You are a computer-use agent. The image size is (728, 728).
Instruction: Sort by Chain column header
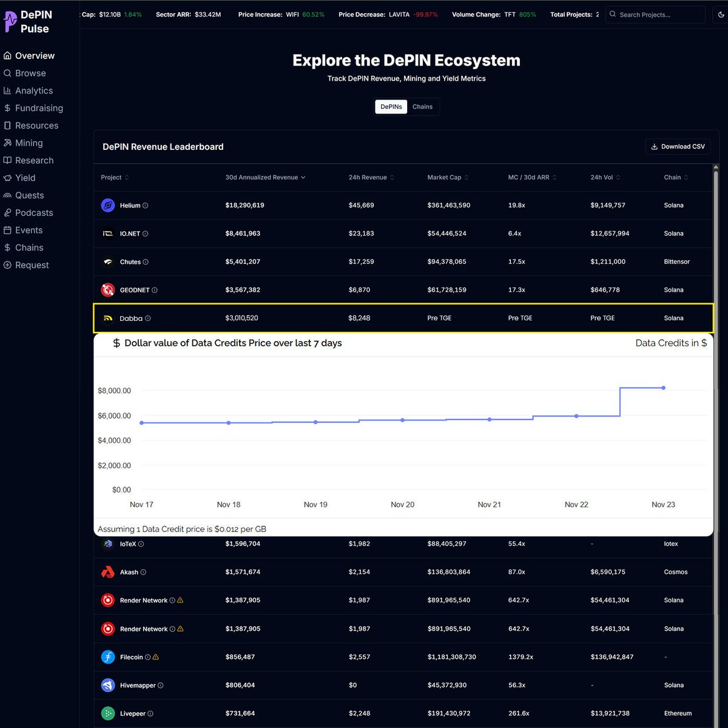[676, 178]
